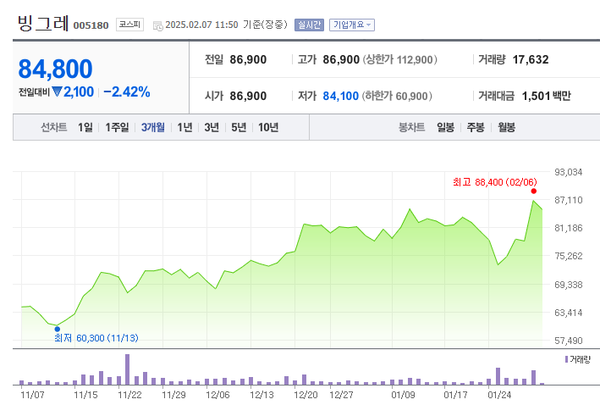Click the tallest volume bar near 11/22

[127, 369]
